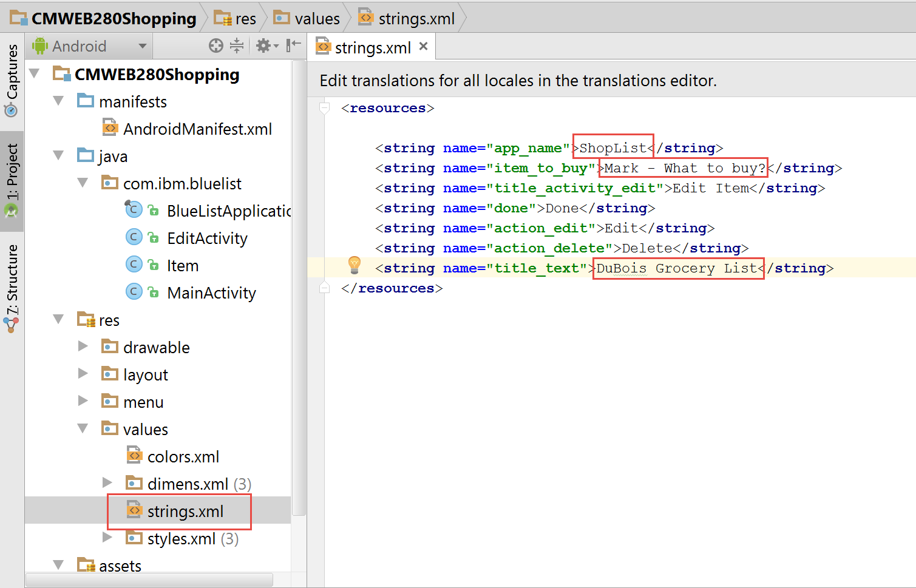Select the layout folder row
The height and width of the screenshot is (588, 916).
coord(158,374)
